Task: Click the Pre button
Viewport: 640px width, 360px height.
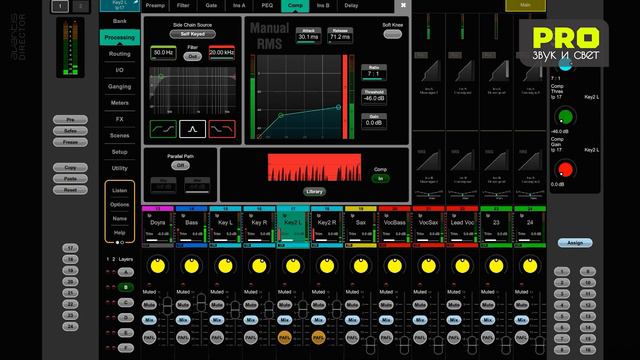Action: tap(70, 120)
